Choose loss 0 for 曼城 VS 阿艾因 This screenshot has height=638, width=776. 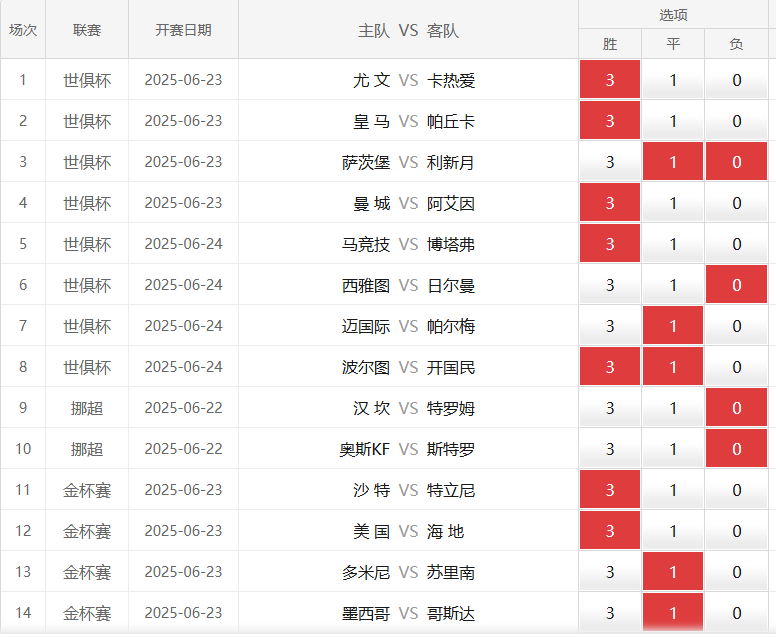[x=736, y=203]
